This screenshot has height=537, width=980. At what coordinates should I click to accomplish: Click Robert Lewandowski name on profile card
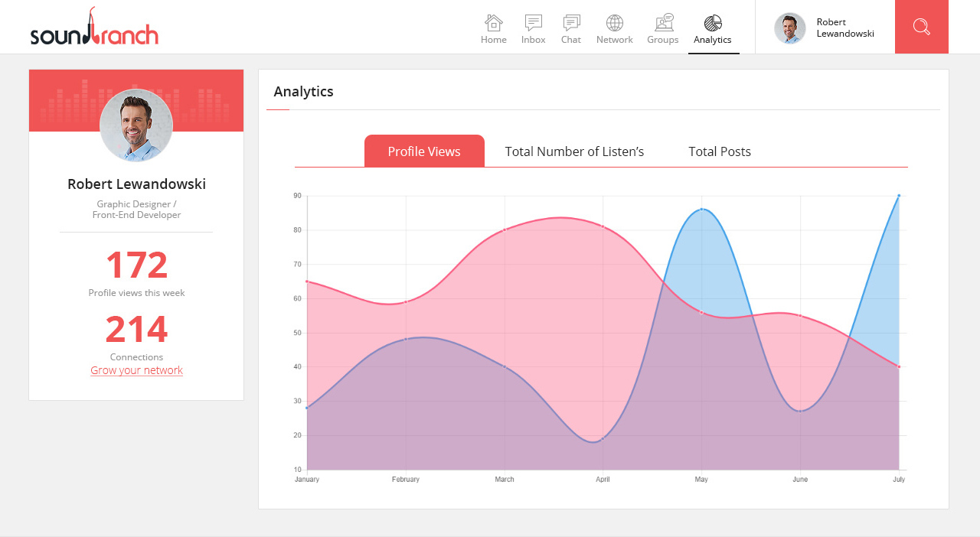(x=136, y=184)
